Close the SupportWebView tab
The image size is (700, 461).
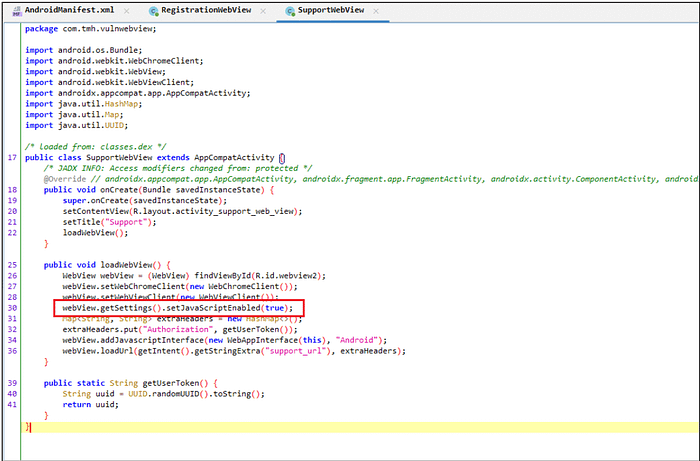[x=376, y=11]
